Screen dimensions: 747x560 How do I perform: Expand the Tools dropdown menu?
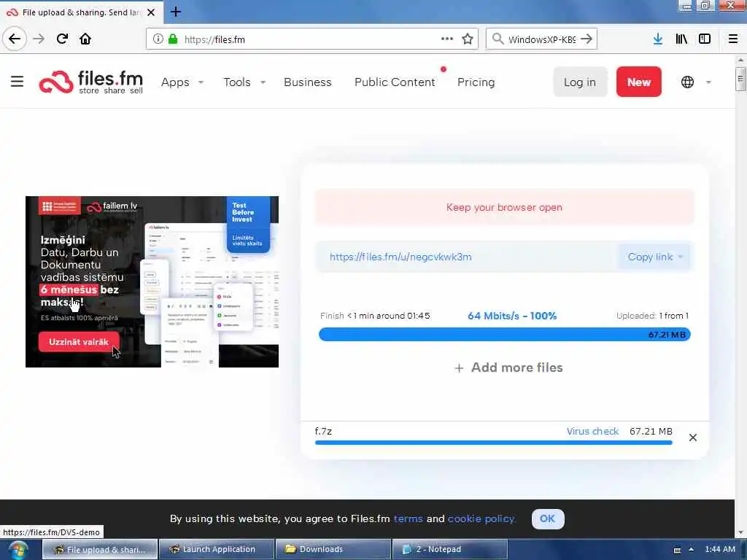[263, 82]
